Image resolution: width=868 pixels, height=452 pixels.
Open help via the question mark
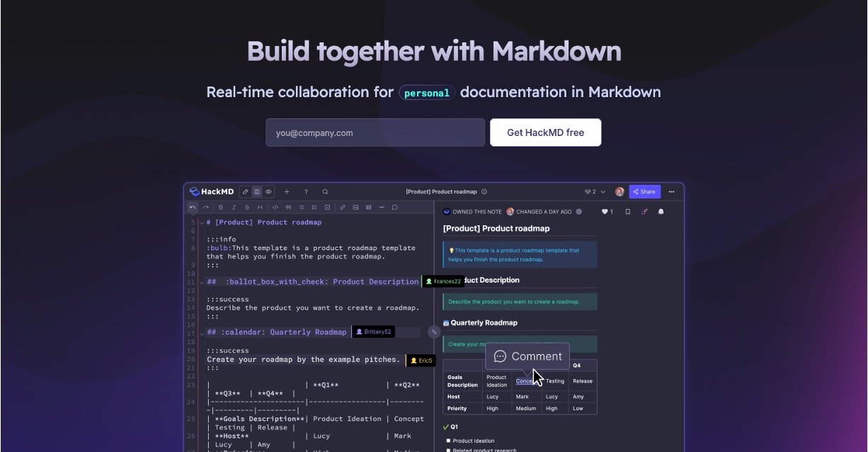[x=306, y=191]
